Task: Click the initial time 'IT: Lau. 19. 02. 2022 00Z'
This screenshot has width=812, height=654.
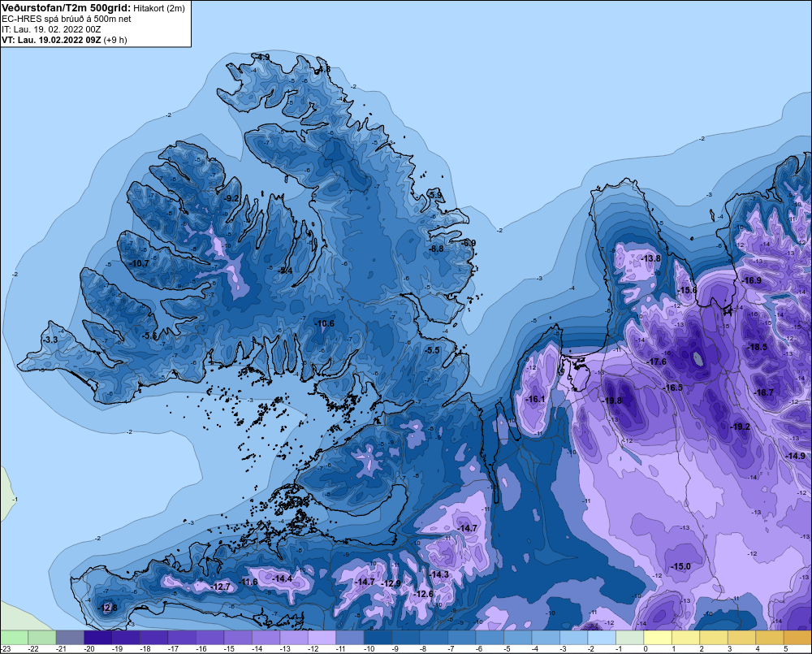Action: pos(51,29)
